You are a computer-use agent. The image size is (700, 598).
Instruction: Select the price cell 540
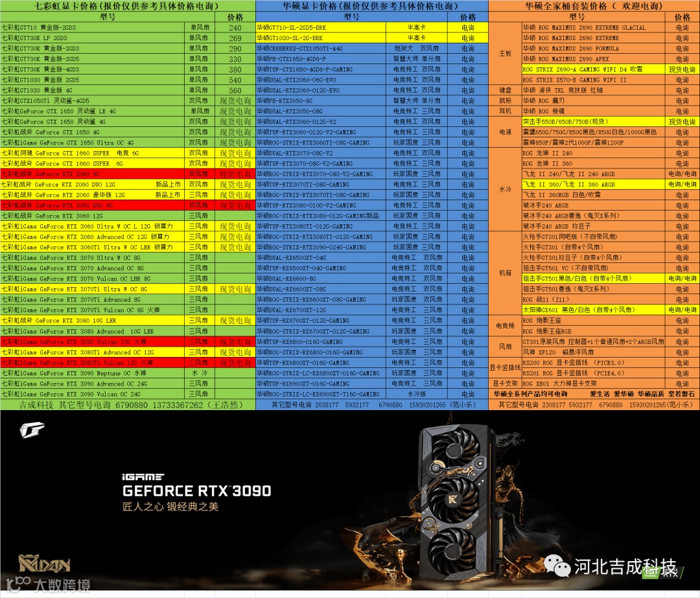[x=235, y=80]
